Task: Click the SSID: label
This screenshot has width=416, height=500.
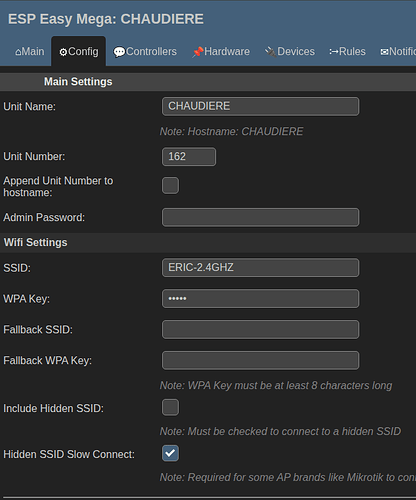Action: (x=17, y=268)
